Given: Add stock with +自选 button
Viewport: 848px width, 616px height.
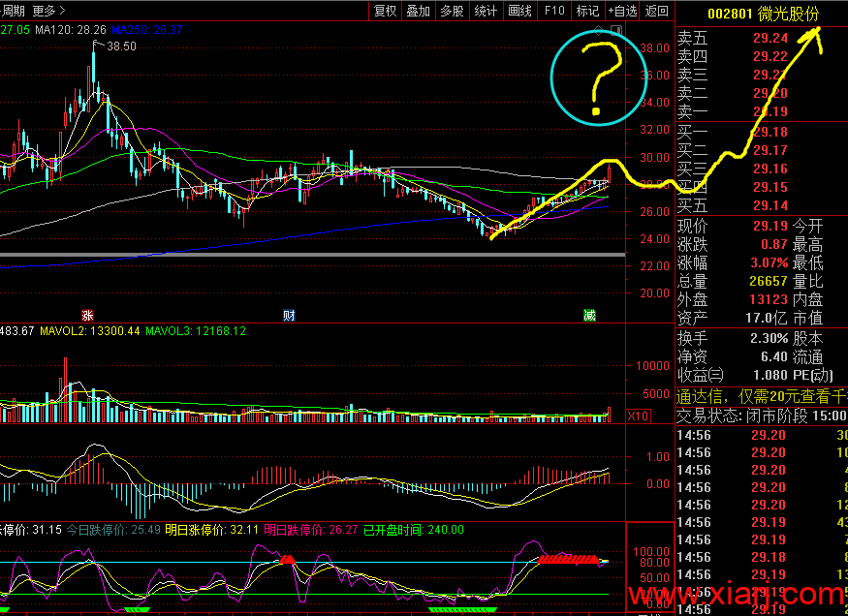Looking at the screenshot, I should [x=622, y=11].
